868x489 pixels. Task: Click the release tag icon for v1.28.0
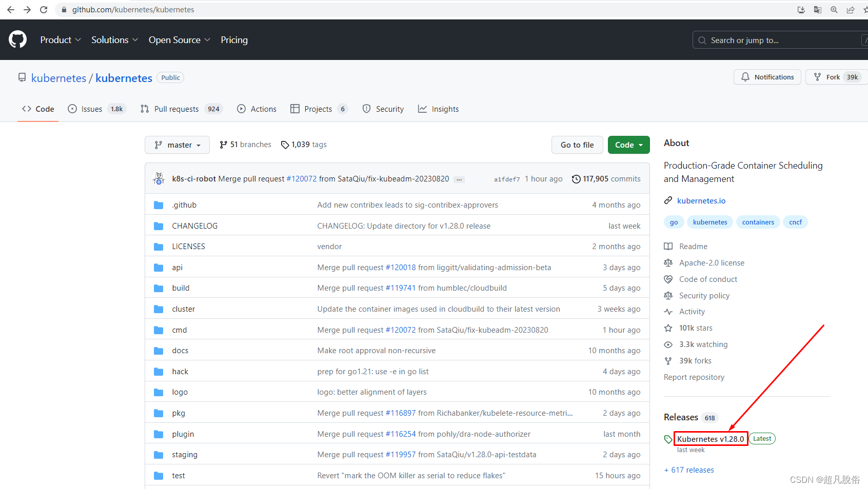[x=668, y=439]
